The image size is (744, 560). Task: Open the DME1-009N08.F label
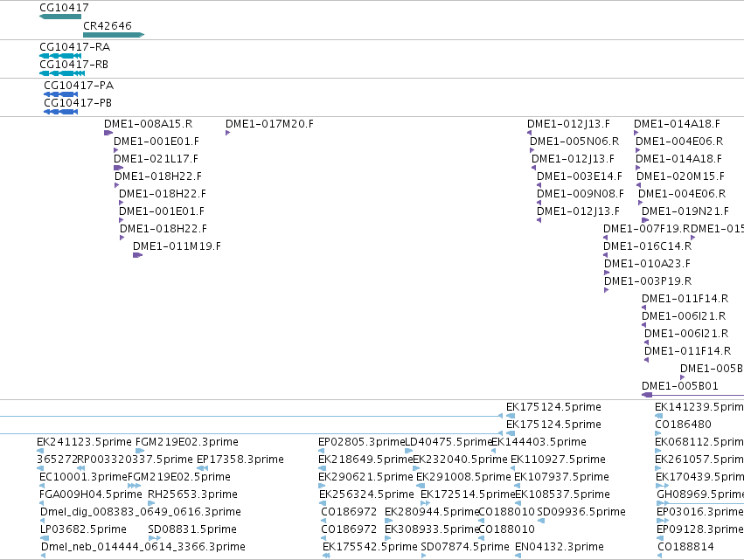pyautogui.click(x=581, y=194)
